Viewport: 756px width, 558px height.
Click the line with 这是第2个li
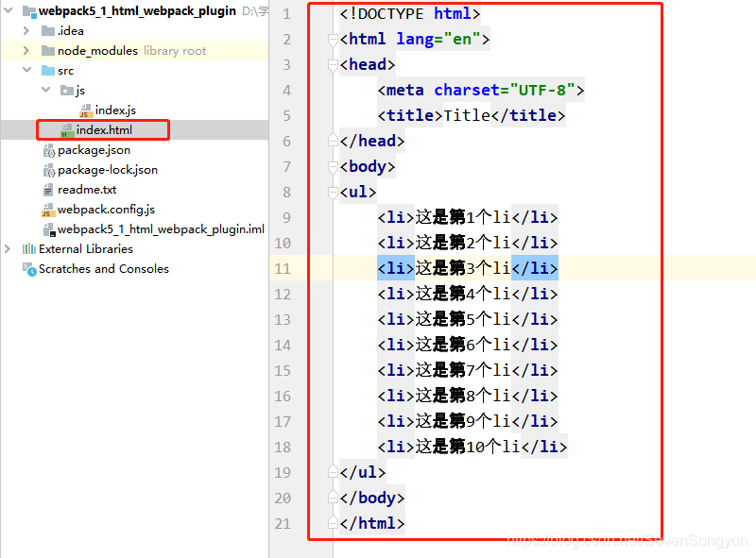click(468, 243)
